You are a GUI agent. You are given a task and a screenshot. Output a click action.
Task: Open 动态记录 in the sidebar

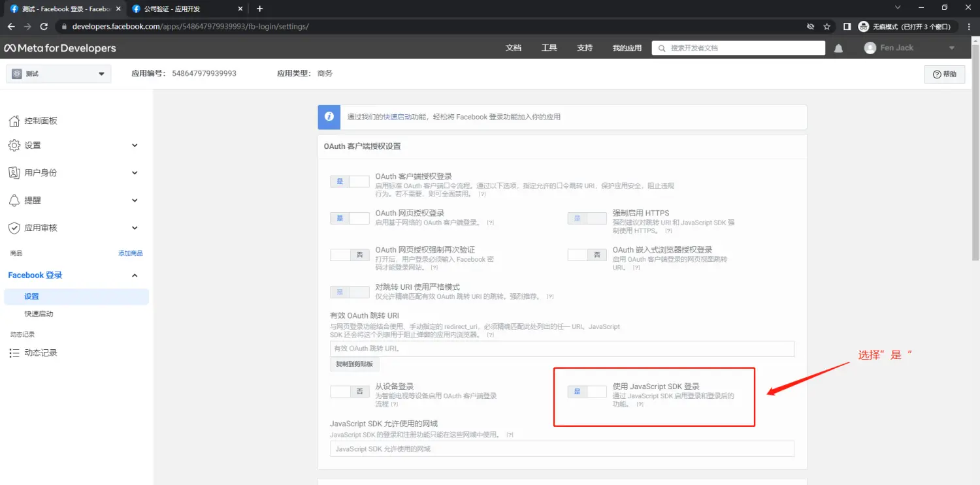tap(41, 352)
